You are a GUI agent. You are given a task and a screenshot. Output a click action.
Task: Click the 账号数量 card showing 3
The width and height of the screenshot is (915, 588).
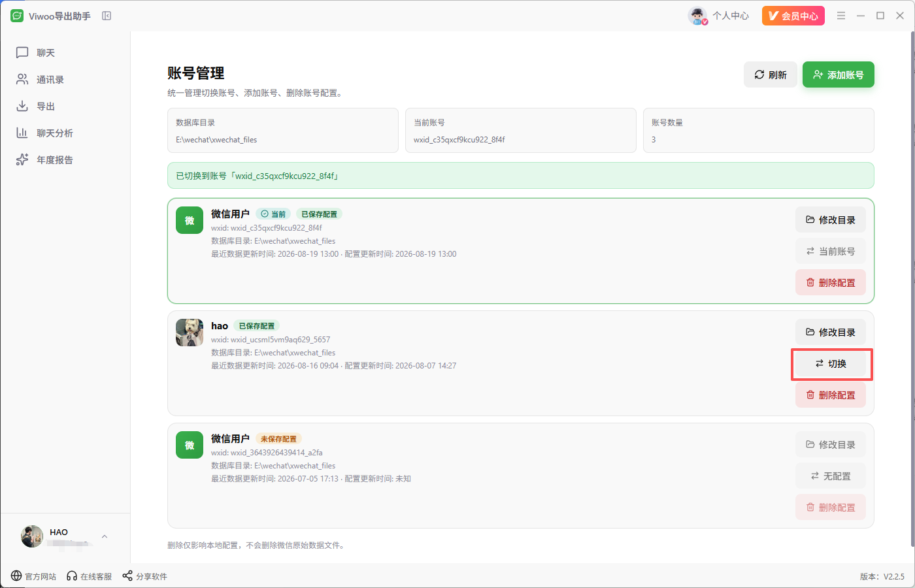coord(759,131)
